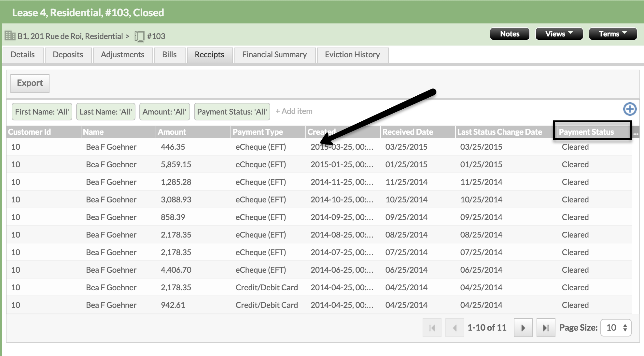
Task: Click the blue plus add-filter icon
Action: pos(630,109)
